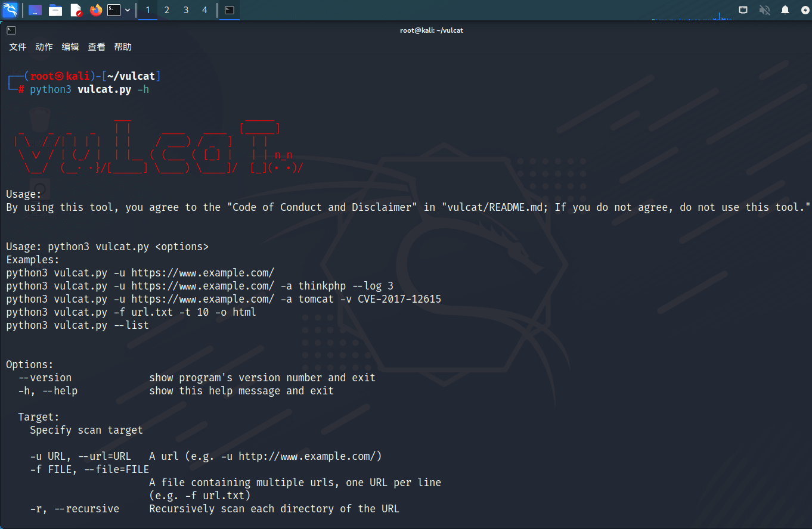Switch to workspace 2
The width and height of the screenshot is (812, 529).
[167, 10]
